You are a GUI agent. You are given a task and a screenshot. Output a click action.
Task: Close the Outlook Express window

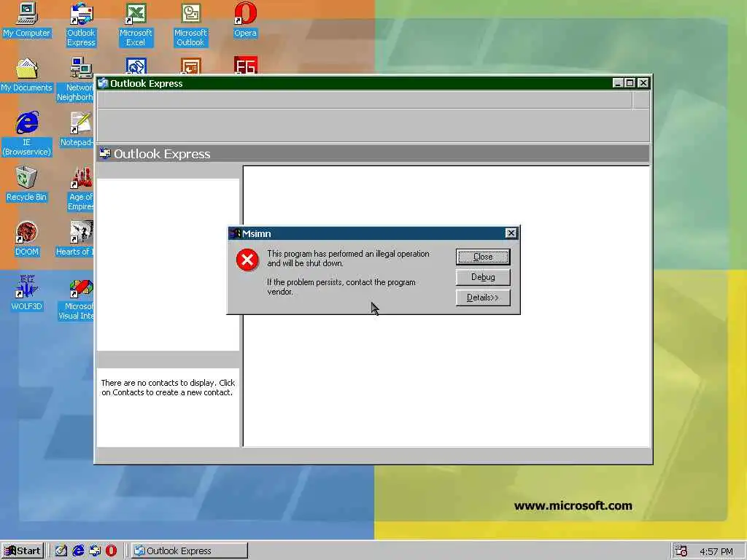click(x=643, y=83)
